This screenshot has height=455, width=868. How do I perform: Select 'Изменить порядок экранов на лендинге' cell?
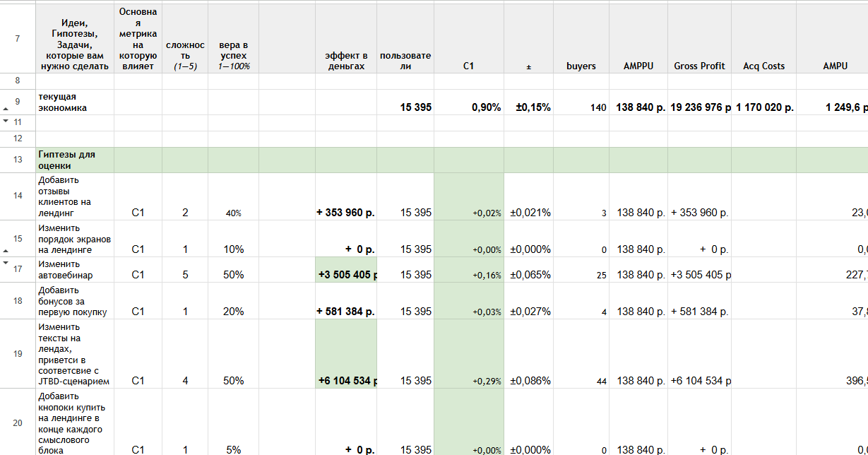pyautogui.click(x=75, y=239)
